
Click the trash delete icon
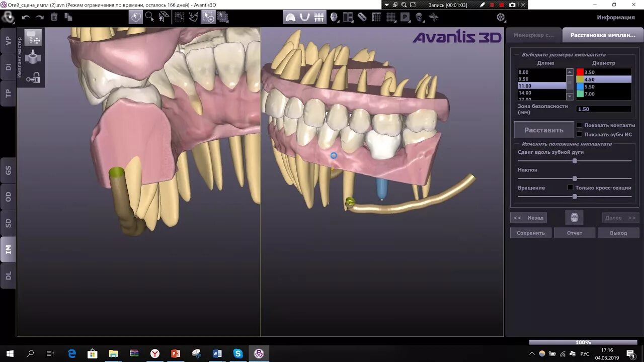pyautogui.click(x=54, y=17)
